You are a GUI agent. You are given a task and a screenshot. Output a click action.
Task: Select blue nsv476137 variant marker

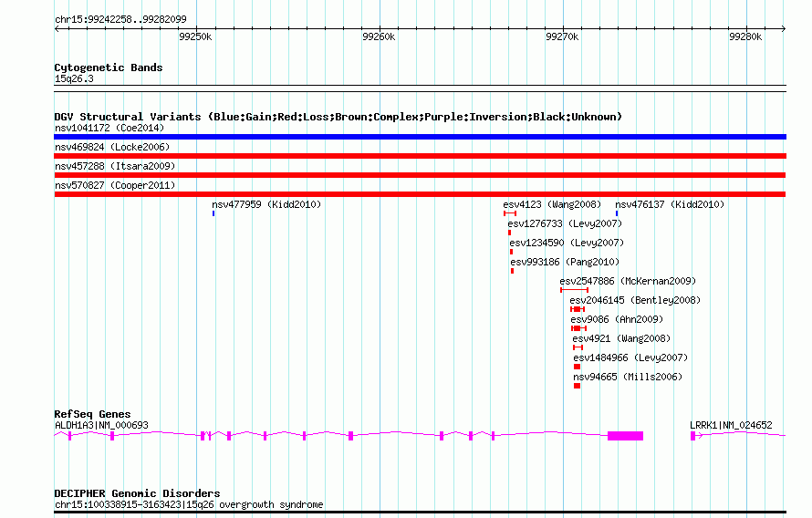click(x=616, y=213)
